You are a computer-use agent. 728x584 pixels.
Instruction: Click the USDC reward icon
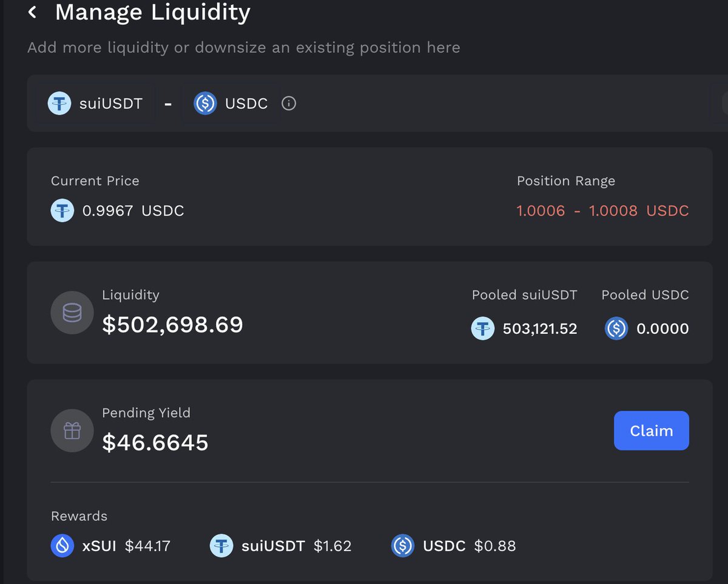coord(403,546)
